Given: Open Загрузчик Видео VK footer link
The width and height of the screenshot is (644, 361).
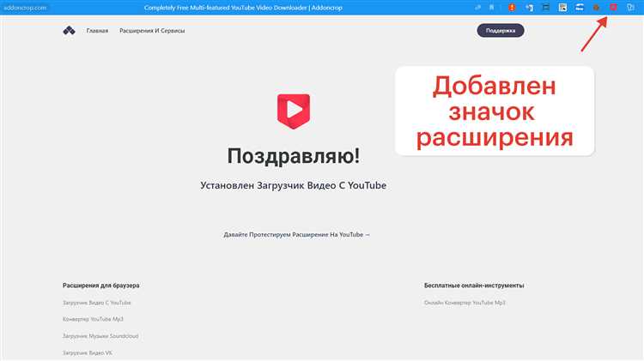Looking at the screenshot, I should click(88, 352).
